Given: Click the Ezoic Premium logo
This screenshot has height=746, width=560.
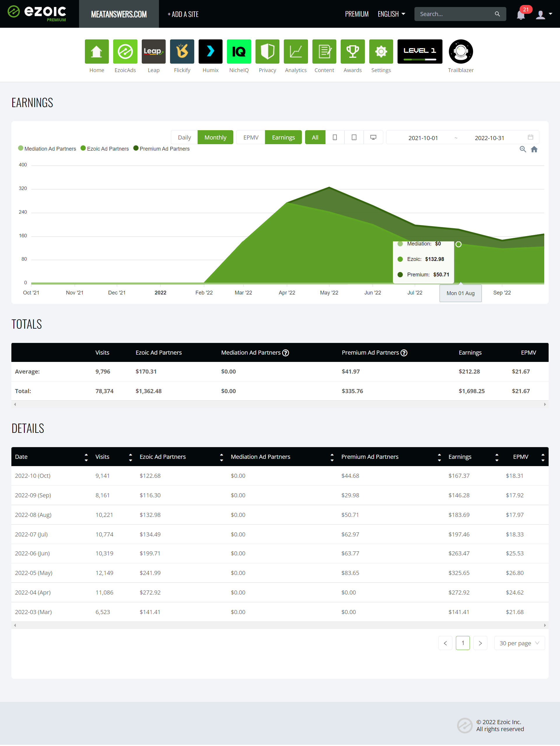Looking at the screenshot, I should tap(37, 13).
